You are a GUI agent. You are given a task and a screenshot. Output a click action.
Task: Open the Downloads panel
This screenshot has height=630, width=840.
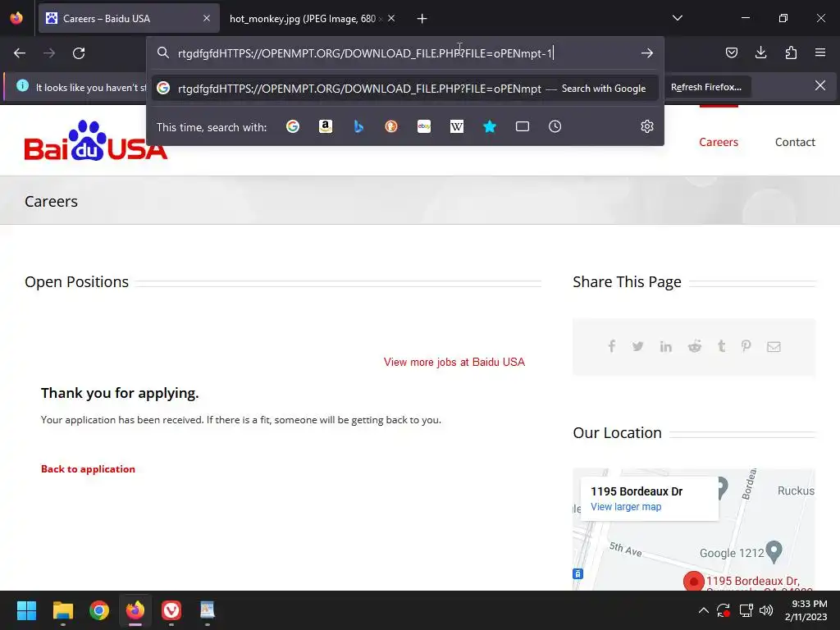760,52
